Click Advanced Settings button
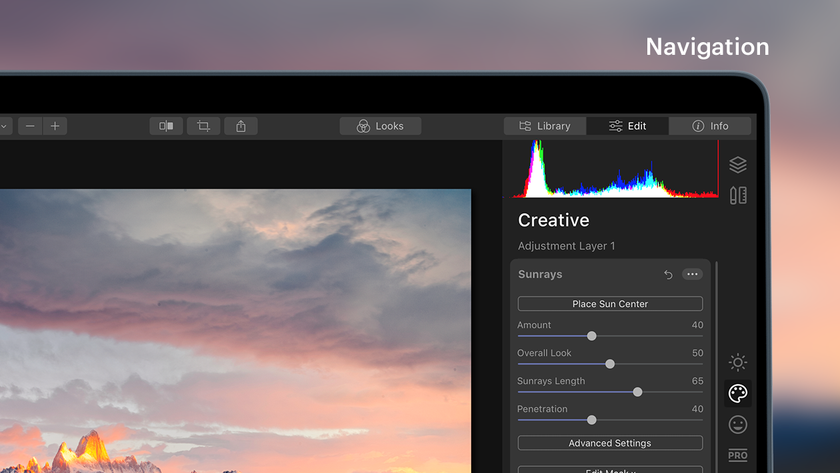The image size is (840, 473). click(610, 443)
